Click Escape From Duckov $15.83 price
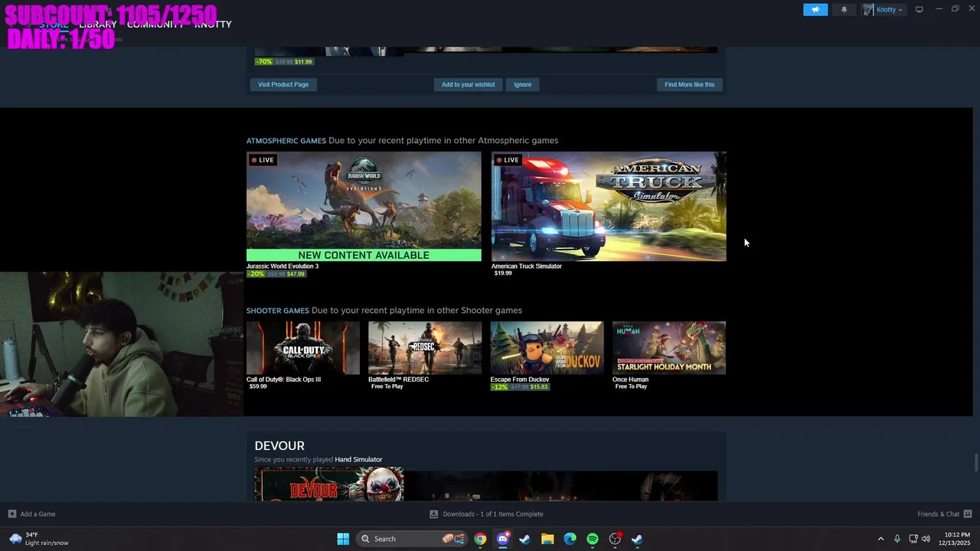The image size is (980, 551). (539, 387)
